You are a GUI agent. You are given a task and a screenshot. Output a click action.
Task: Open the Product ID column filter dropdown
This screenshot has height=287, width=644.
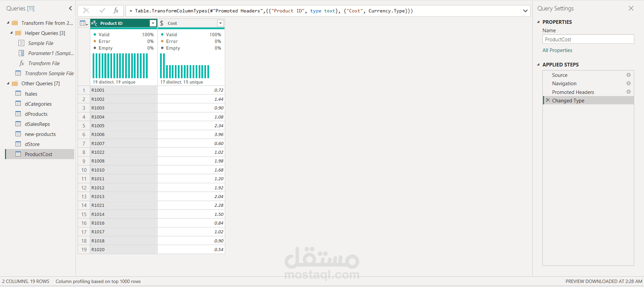(153, 23)
